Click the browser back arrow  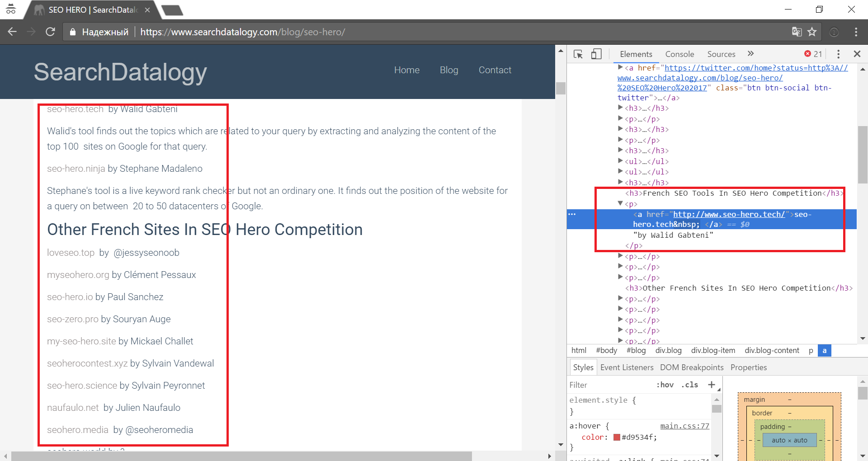pos(12,32)
